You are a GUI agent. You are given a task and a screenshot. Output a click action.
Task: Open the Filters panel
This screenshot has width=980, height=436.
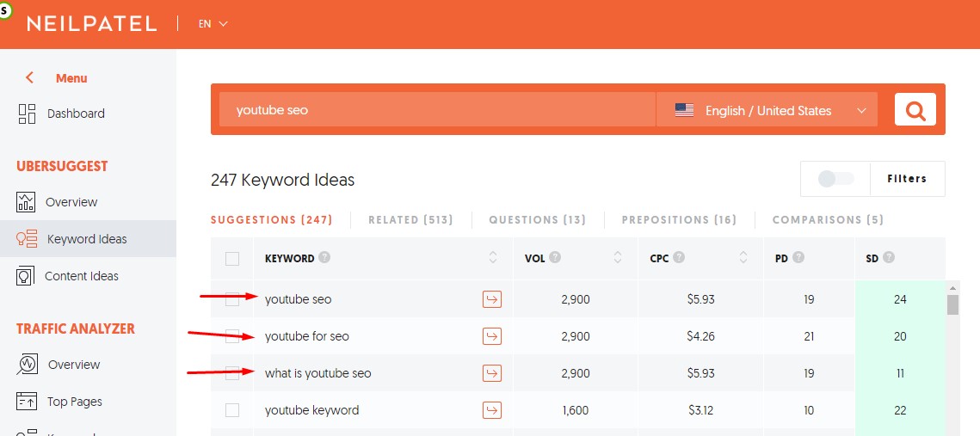(x=907, y=179)
